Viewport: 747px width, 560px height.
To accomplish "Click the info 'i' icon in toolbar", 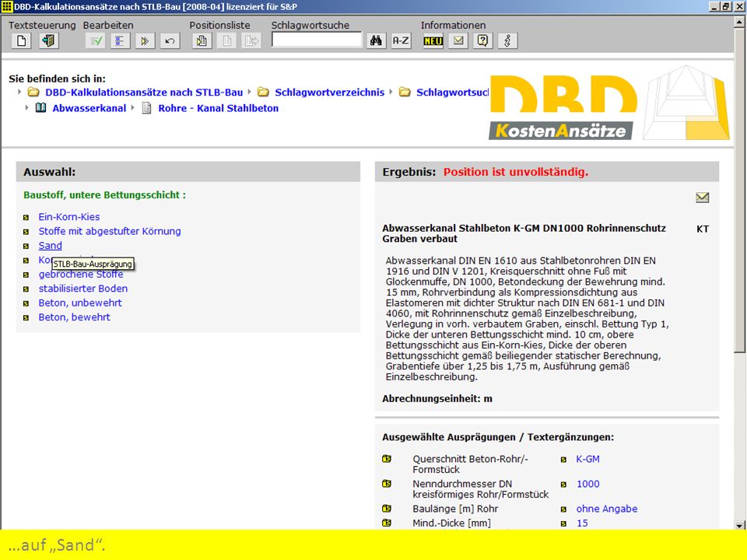I will (x=507, y=41).
